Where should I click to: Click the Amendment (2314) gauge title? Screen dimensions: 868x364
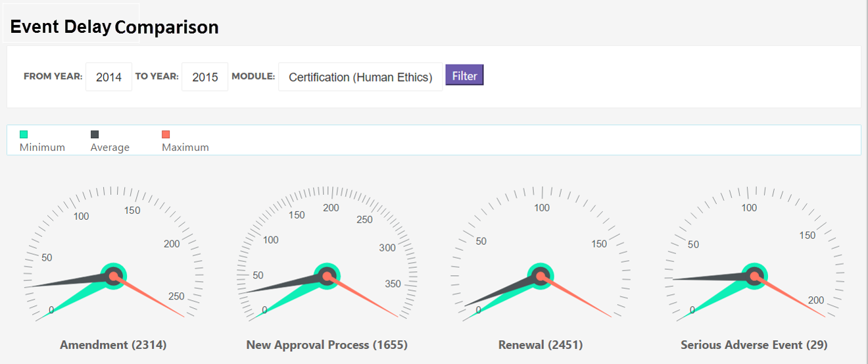113,345
